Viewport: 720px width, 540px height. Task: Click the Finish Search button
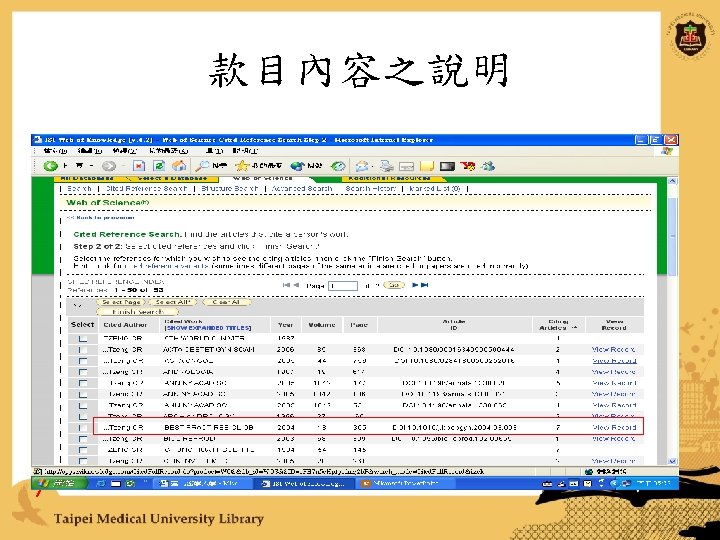[x=137, y=312]
